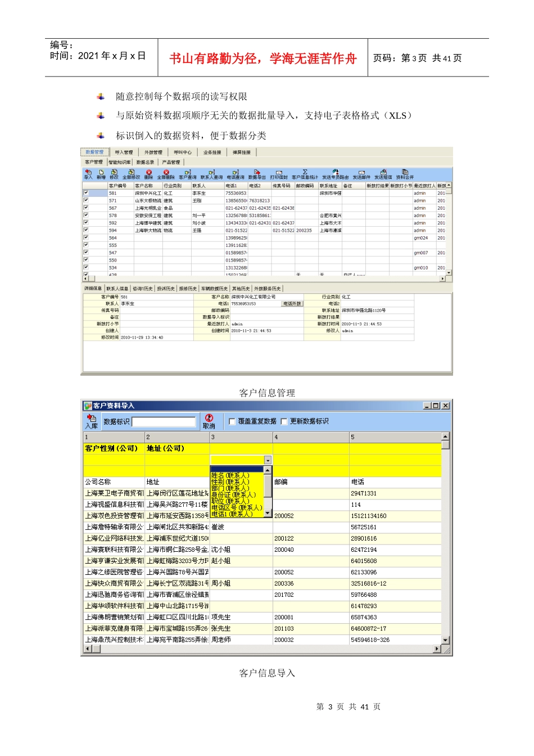534x756 pixels.
Task: Click phone cell 15121134160
Action: point(395,516)
